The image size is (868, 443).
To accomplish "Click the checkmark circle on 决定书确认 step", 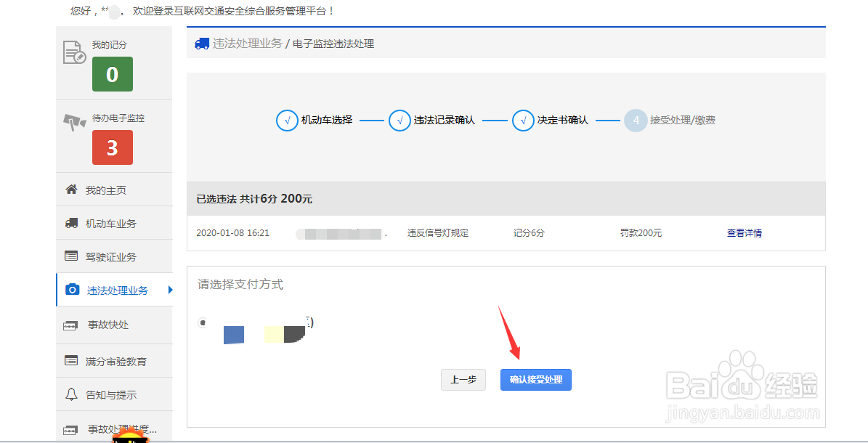I will click(x=524, y=120).
